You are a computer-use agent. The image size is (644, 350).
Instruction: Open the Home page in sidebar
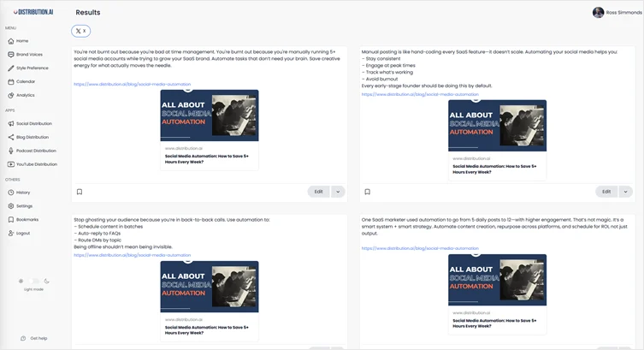[x=21, y=40]
